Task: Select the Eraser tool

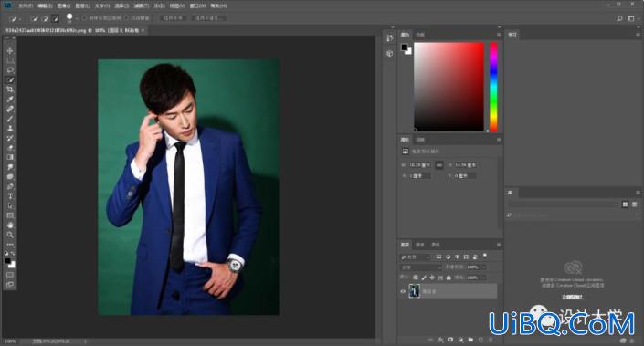Action: coord(10,148)
